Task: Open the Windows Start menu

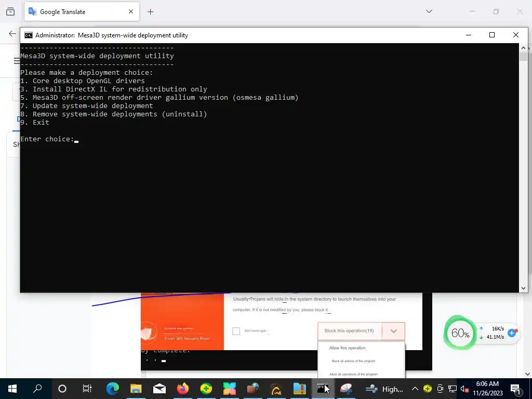Action: 12,389
